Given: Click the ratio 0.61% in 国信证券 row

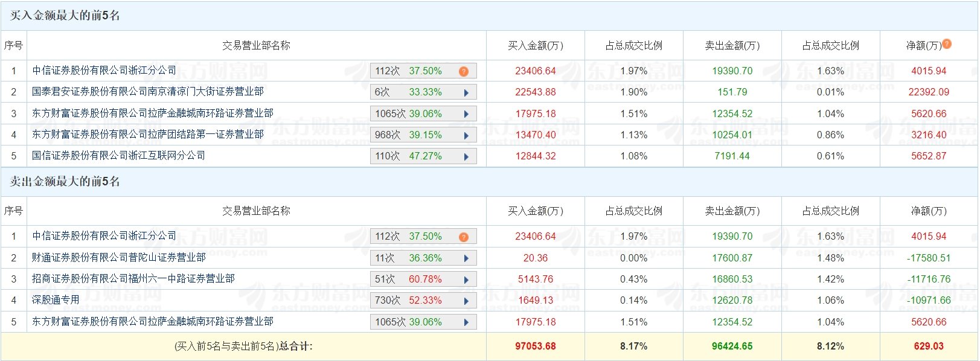Looking at the screenshot, I should [831, 156].
